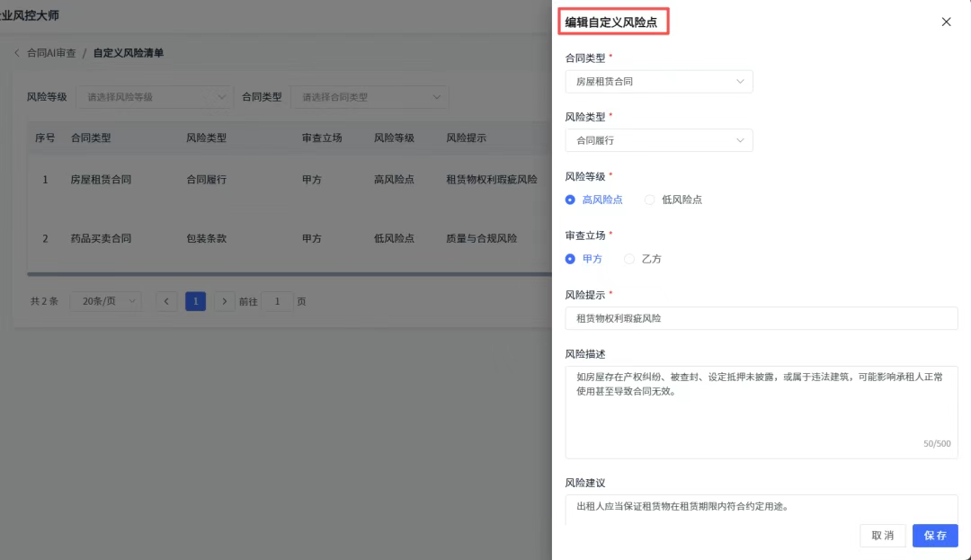Choose 甲方 as the review stance
This screenshot has height=560, width=971.
[x=570, y=259]
